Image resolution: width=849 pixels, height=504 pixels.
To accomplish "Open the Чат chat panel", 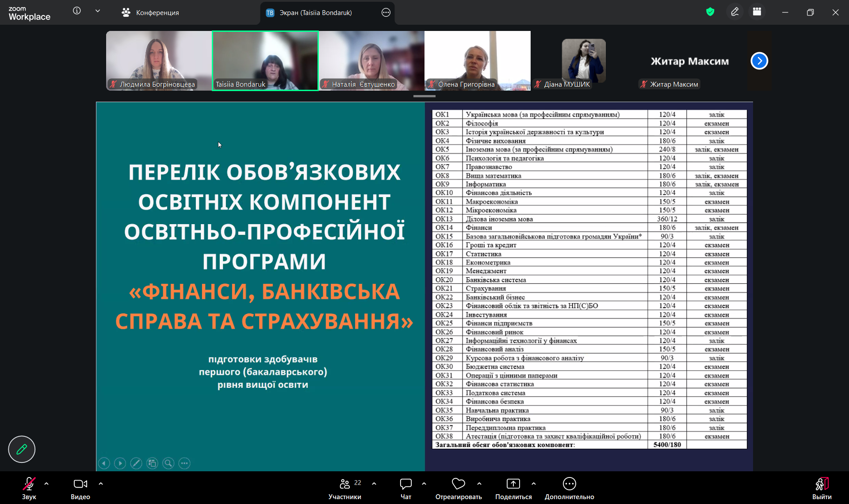I will (405, 488).
